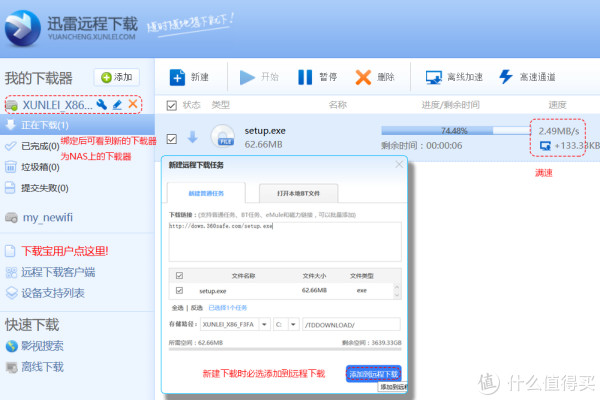Click the 添加到远程下载 button
The image size is (600, 400).
[373, 374]
